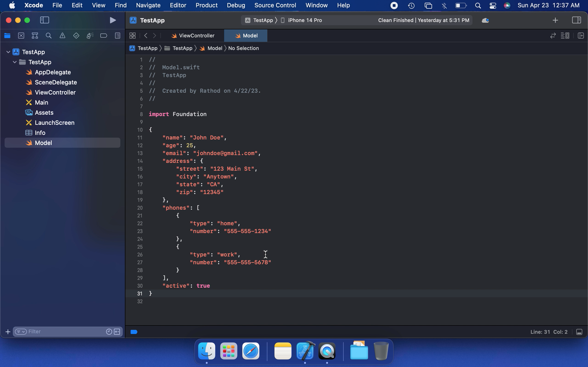The width and height of the screenshot is (588, 367).
Task: Toggle the bottom debug area button
Action: click(x=579, y=332)
